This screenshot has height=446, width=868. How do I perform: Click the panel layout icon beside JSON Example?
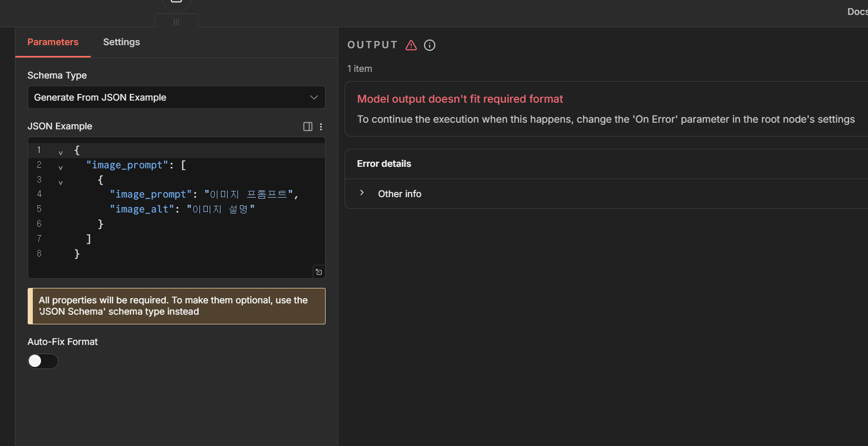[x=308, y=127]
